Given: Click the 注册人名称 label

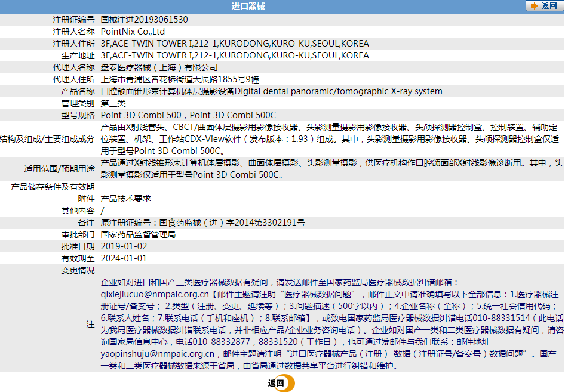Looking at the screenshot, I should coord(73,32).
